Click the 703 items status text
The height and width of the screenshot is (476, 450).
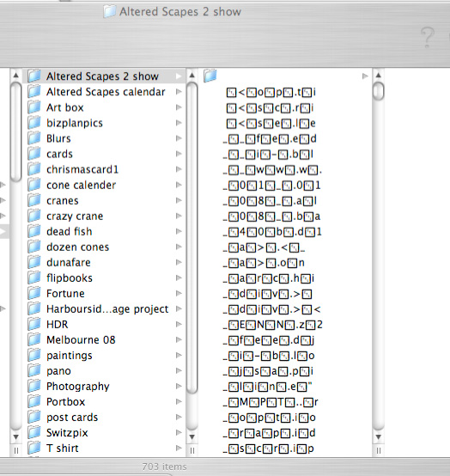tap(164, 467)
